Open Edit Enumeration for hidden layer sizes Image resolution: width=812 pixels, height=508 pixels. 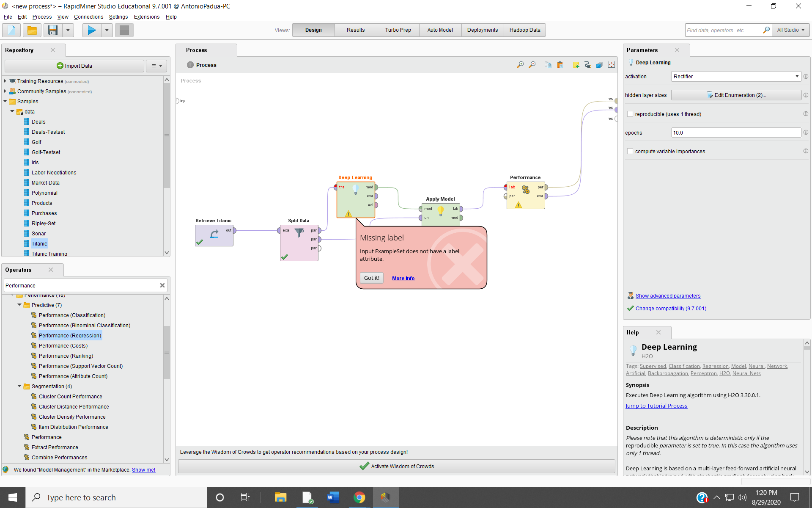click(736, 95)
